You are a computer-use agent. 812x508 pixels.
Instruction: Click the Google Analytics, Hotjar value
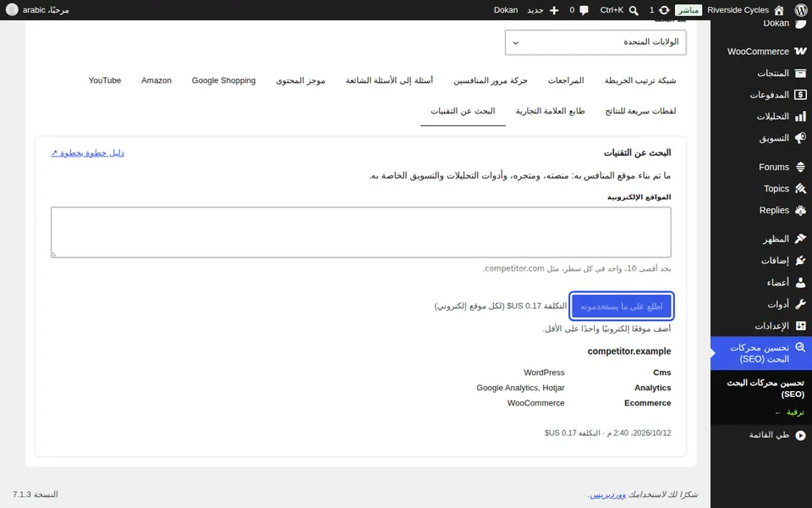[520, 388]
